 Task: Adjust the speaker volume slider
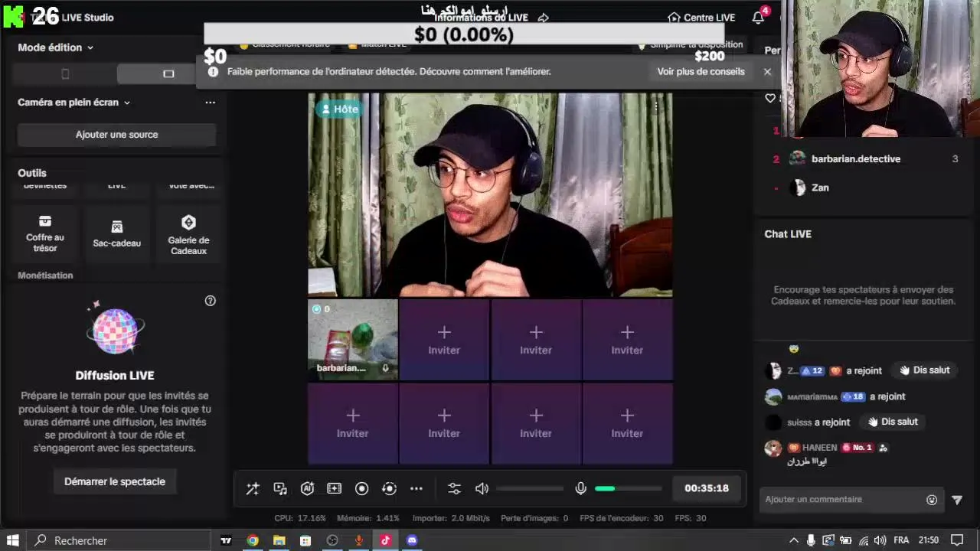tap(530, 488)
